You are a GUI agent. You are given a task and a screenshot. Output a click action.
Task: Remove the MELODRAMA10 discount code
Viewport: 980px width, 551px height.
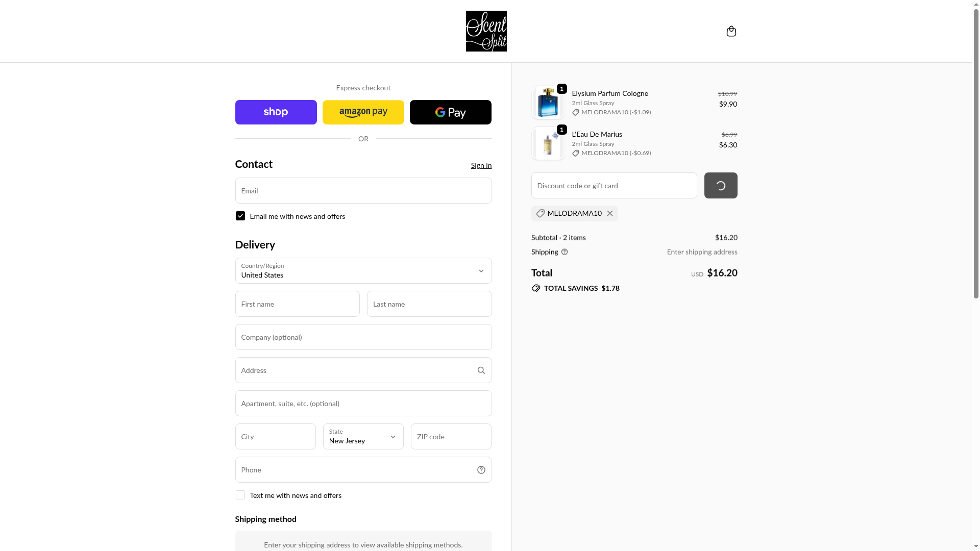click(x=610, y=213)
